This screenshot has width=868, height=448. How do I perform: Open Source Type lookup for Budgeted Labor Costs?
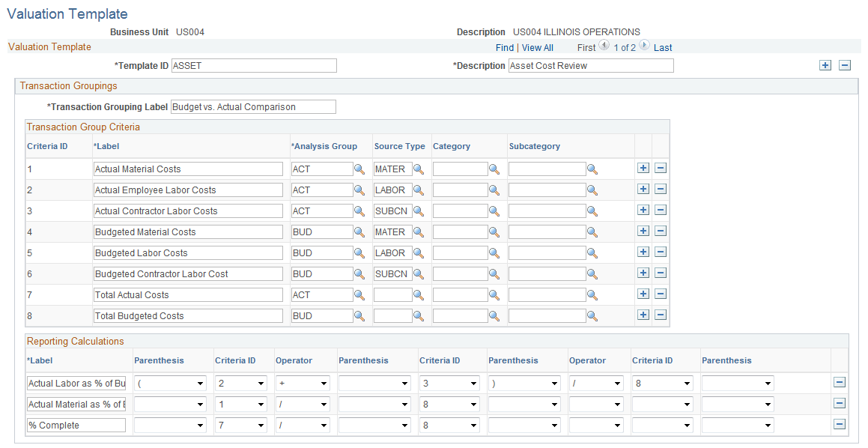(x=419, y=252)
